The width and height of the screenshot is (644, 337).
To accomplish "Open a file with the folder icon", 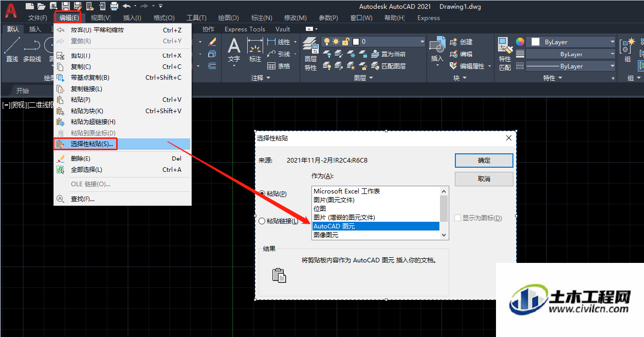I will [x=41, y=6].
